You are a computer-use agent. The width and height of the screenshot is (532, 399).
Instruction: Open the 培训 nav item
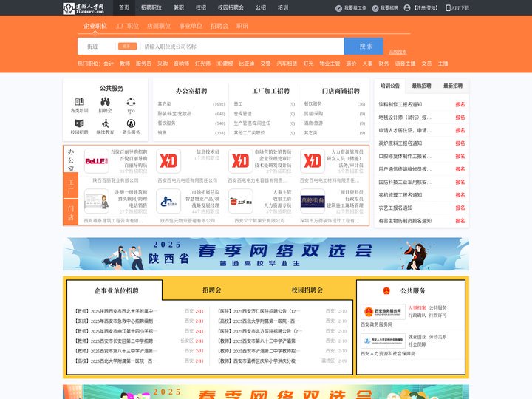click(283, 7)
